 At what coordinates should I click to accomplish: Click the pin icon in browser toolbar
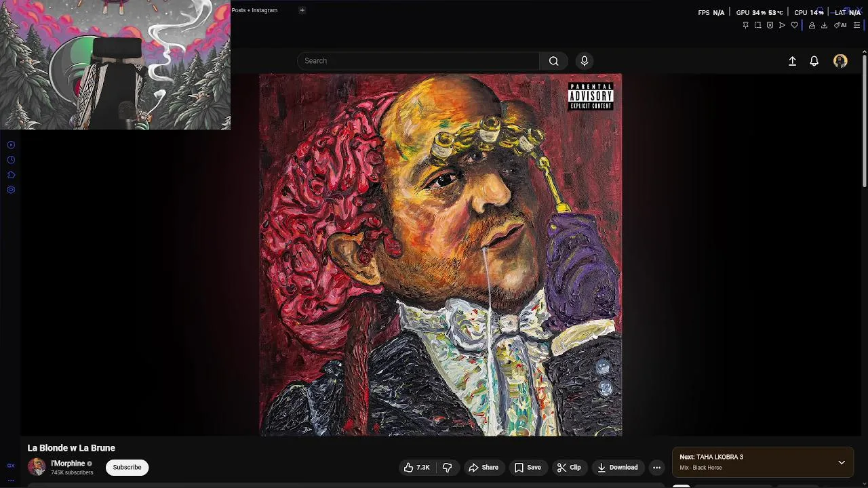pyautogui.click(x=745, y=25)
